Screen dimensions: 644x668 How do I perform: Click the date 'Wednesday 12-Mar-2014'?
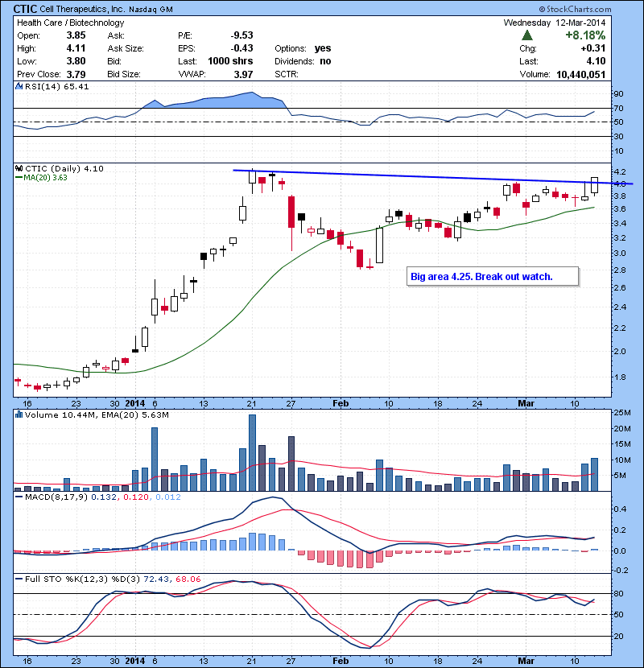point(555,23)
